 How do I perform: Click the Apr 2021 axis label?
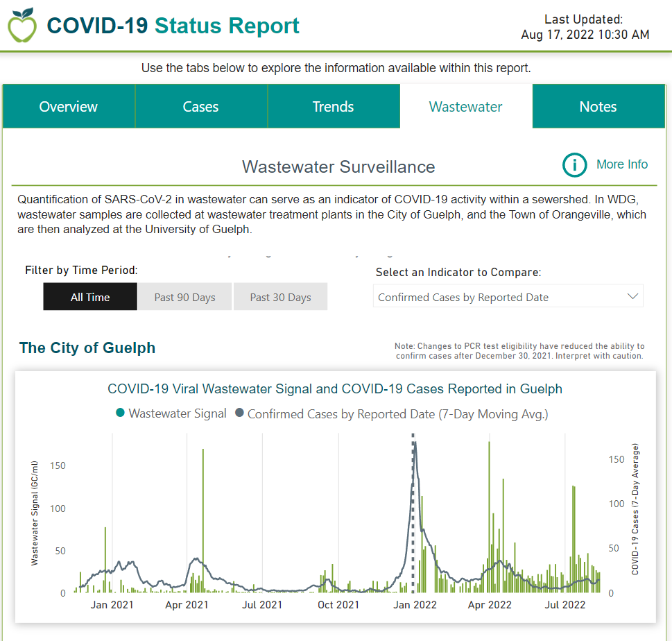click(187, 604)
